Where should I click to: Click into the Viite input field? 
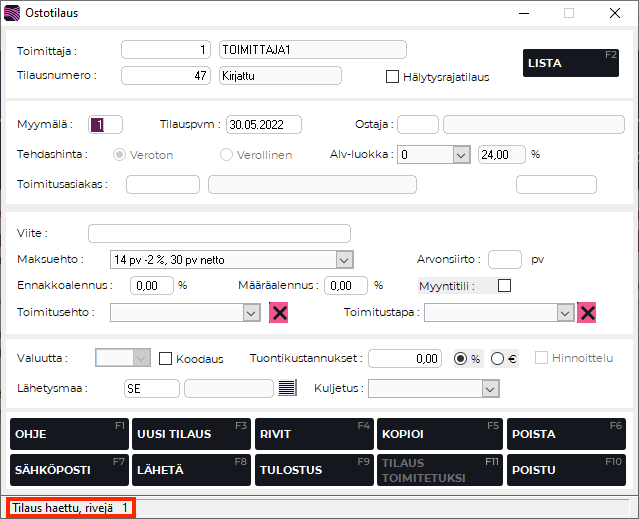coord(219,234)
